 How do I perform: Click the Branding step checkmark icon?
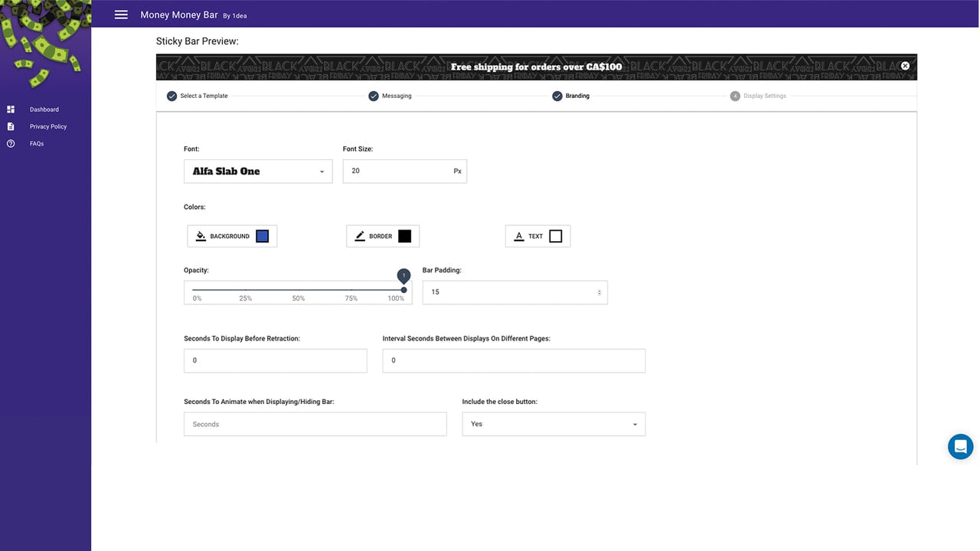point(557,96)
